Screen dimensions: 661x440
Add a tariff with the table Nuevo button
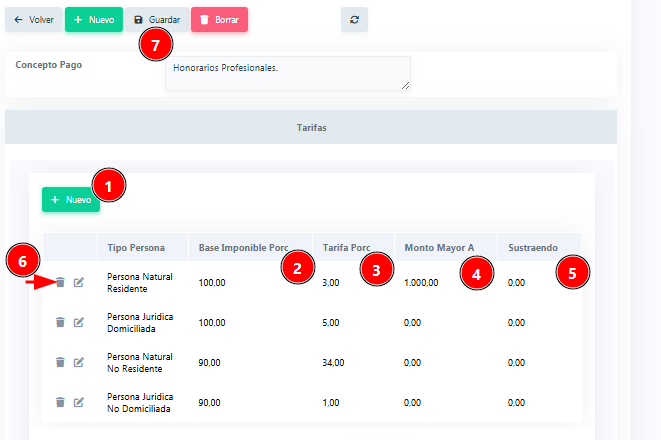tap(70, 200)
